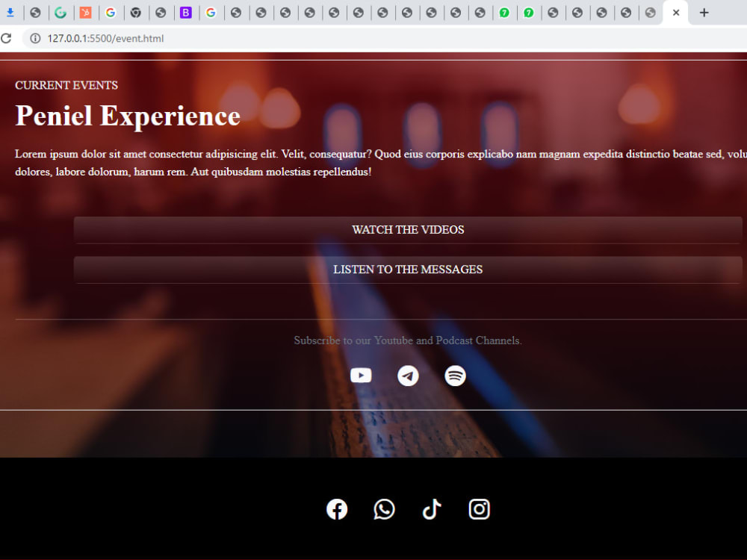Open the WhatsApp icon in footer
The image size is (747, 560).
click(x=384, y=509)
